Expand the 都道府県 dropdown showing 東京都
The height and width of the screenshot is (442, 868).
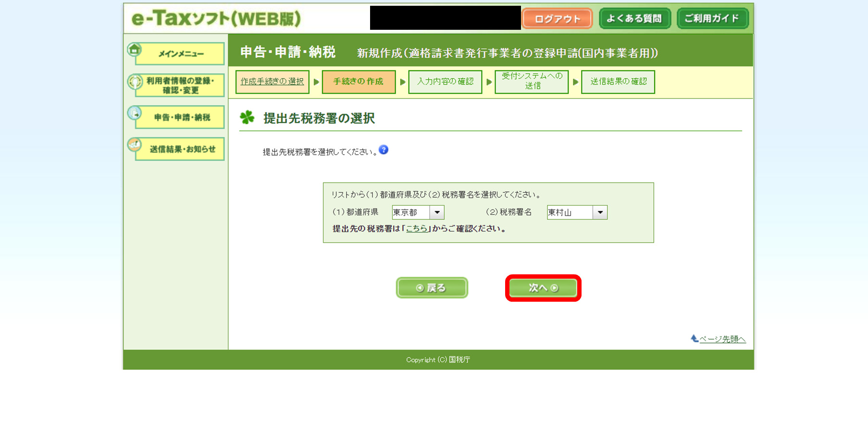(418, 212)
